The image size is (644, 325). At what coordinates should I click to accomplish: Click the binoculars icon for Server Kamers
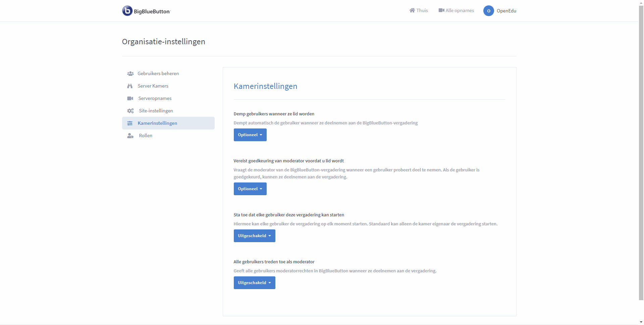[130, 86]
